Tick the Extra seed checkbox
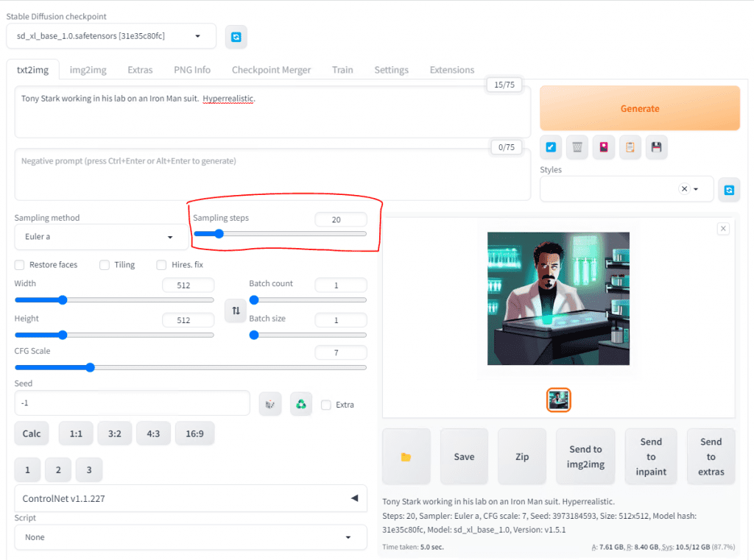Screen dimensions: 754x560 point(326,405)
